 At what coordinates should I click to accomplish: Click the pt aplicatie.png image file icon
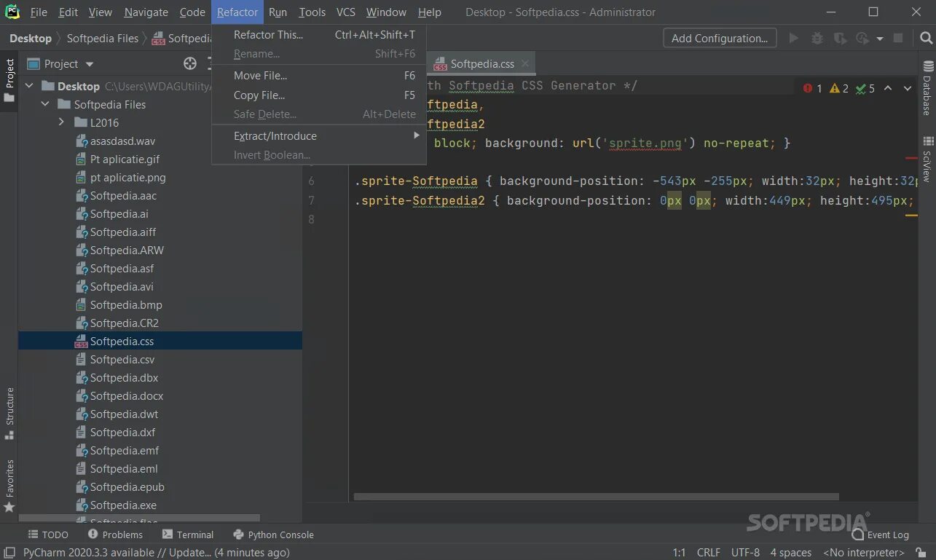81,178
